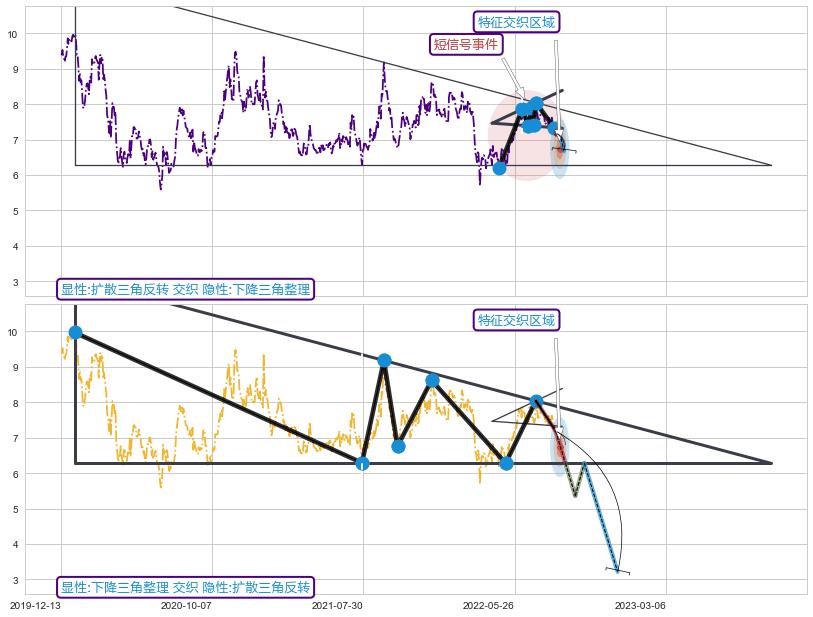Select the 显性:扩散三角反转 caption in top chart
This screenshot has width=813, height=617.
tap(185, 290)
